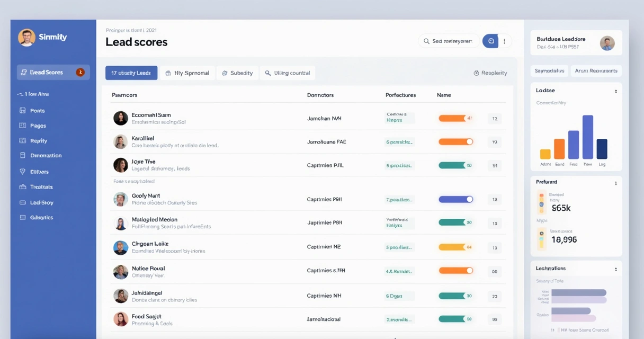The image size is (644, 339).
Task: Click the search input field
Action: click(451, 41)
